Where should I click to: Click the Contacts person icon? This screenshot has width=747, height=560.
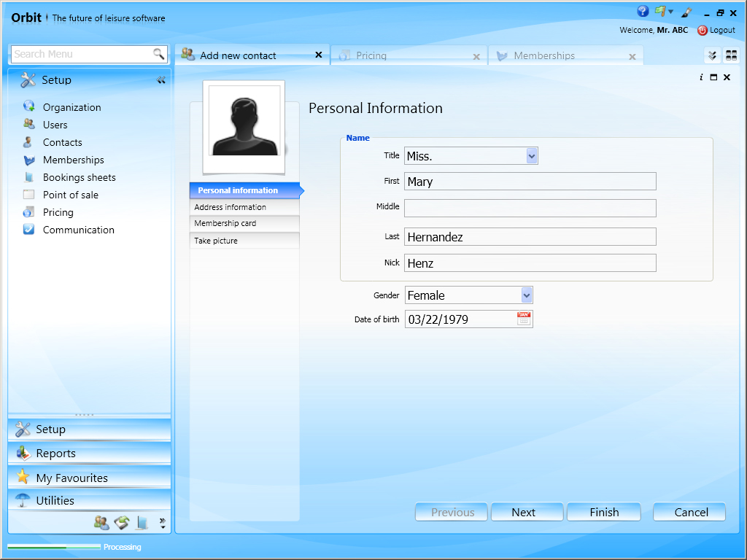[28, 142]
